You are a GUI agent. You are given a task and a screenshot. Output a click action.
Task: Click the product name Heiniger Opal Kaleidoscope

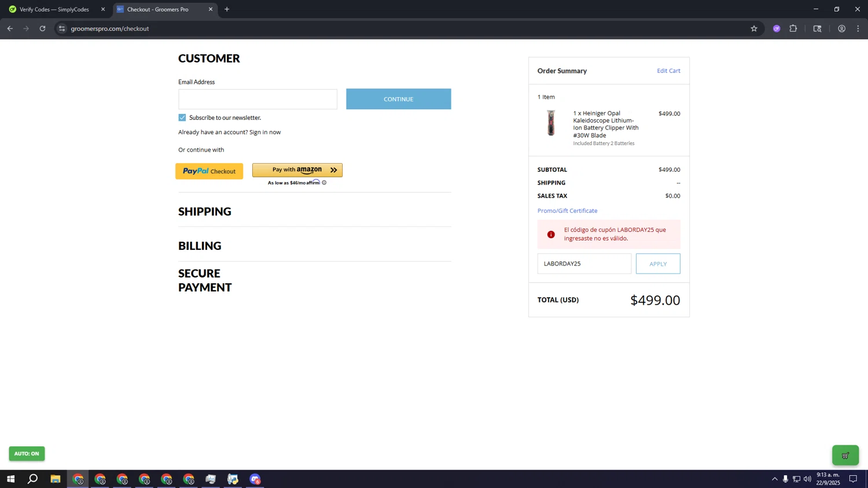click(606, 124)
